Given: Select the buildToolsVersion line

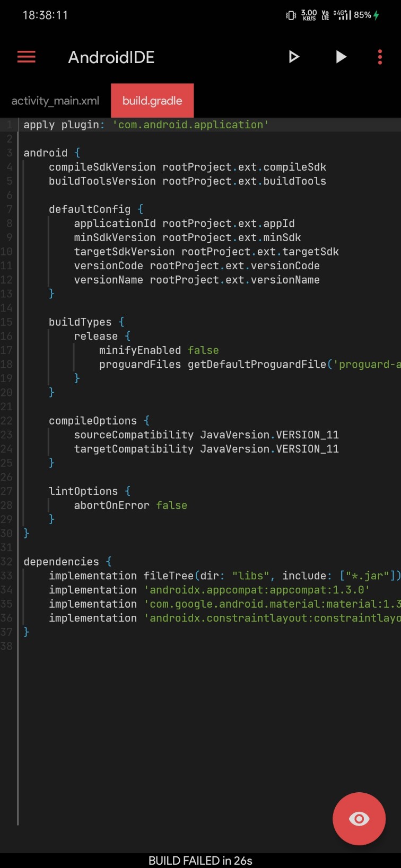Looking at the screenshot, I should (187, 181).
